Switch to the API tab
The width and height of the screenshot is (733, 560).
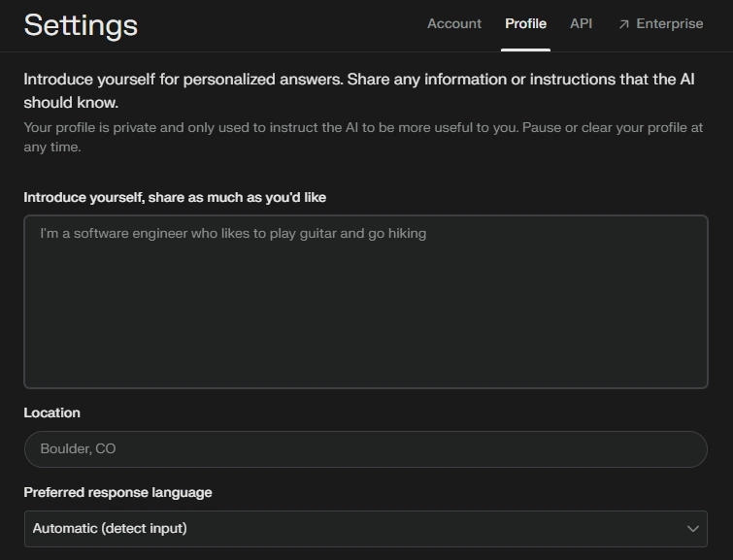click(582, 24)
